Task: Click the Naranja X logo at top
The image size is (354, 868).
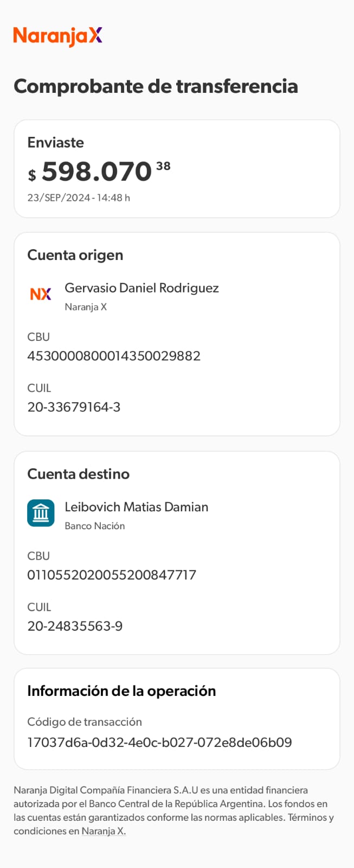Action: click(57, 36)
